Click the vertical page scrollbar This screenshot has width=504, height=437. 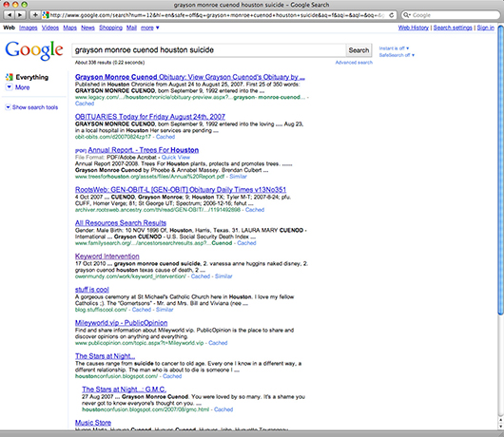click(500, 170)
